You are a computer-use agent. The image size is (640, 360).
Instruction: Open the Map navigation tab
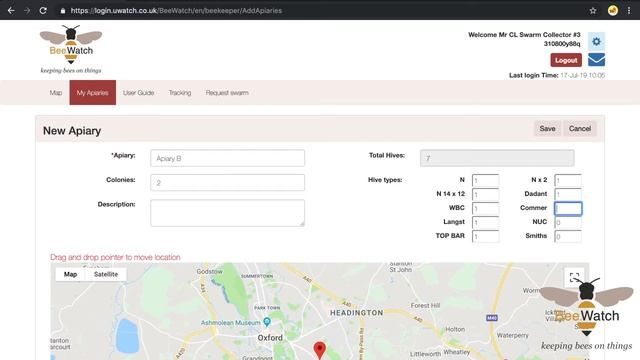(x=56, y=93)
